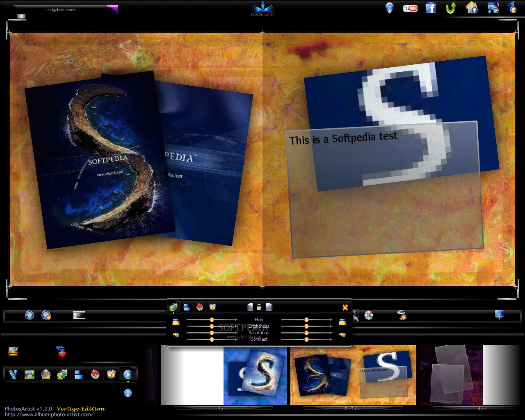Select the pages 2 - 3 / 4 thumbnail
The height and width of the screenshot is (420, 525).
point(353,375)
